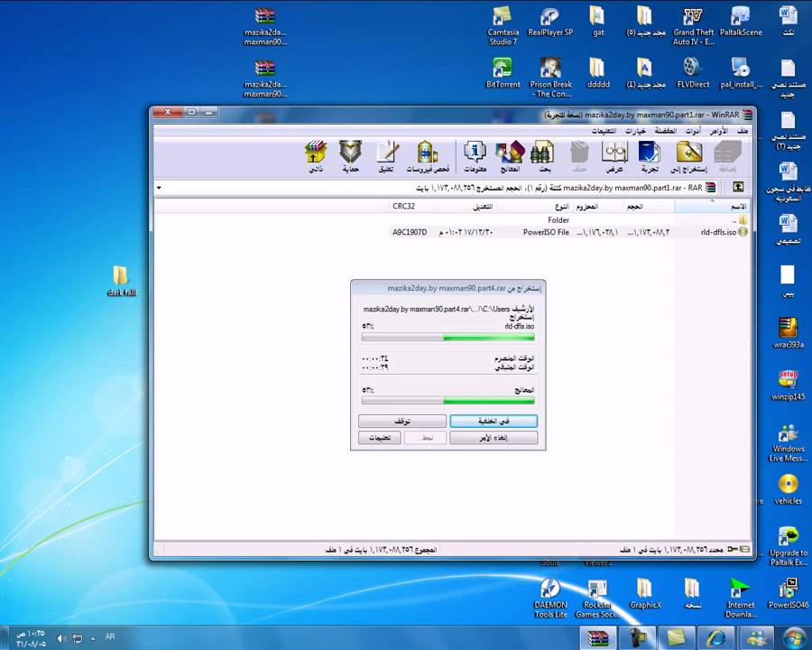812x650 pixels.
Task: Sort by the Packed (المحزوم) column header
Action: click(597, 207)
